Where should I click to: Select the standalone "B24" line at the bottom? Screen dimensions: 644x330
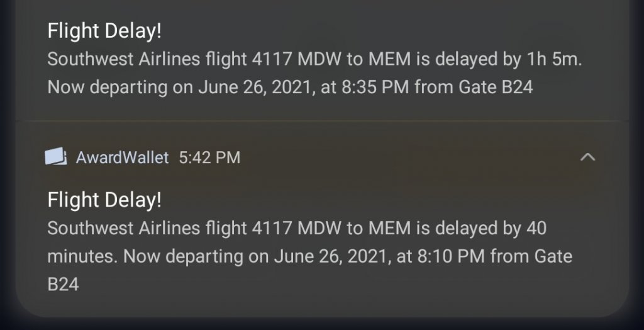(x=63, y=284)
